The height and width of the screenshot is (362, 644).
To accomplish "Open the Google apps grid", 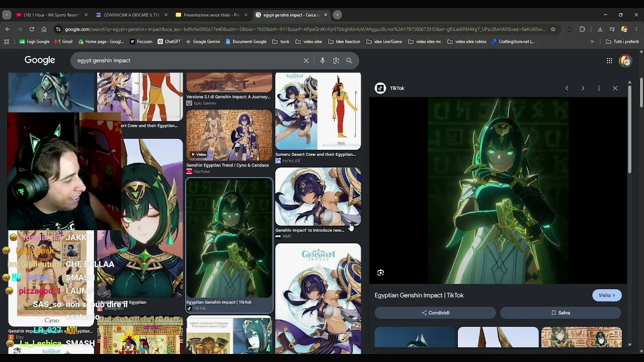I will point(609,61).
